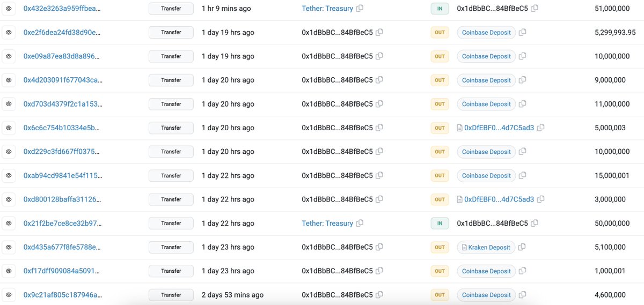
Task: Open transaction hash 0x21f2be7ce8ce32b97
Action: [x=62, y=223]
